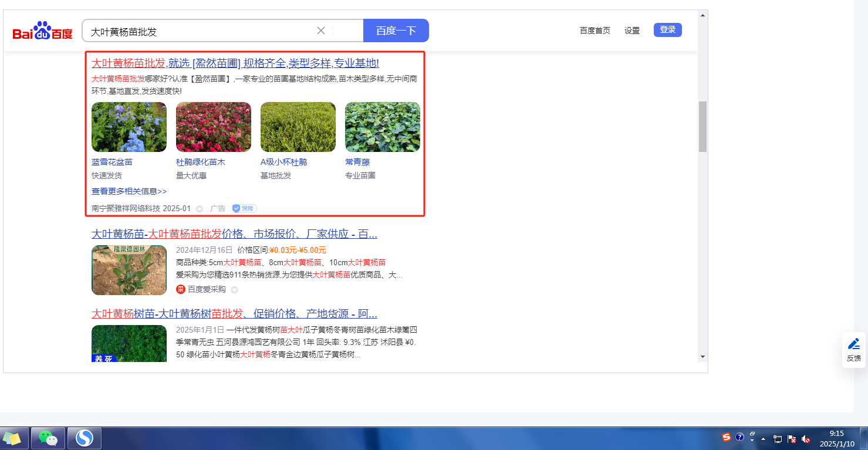This screenshot has width=868, height=450.
Task: Open Sogou browser from the taskbar
Action: click(85, 438)
